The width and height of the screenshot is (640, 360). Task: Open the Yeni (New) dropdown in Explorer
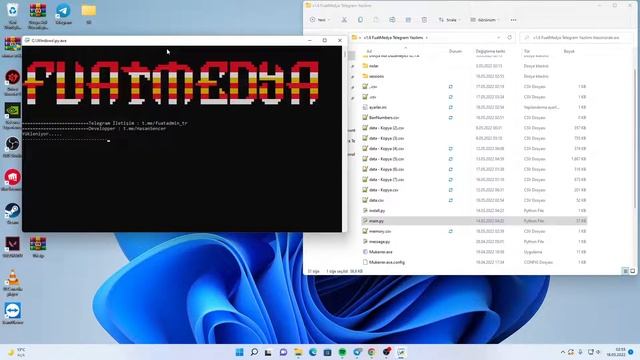point(320,20)
